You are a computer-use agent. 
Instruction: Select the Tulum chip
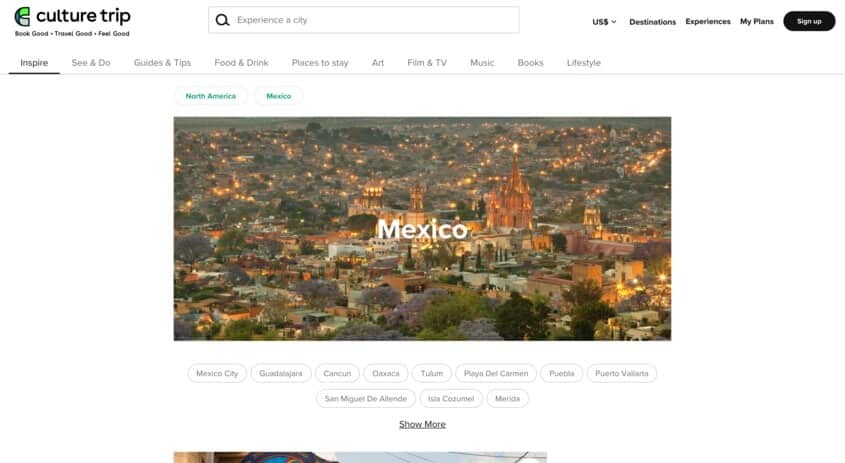432,373
